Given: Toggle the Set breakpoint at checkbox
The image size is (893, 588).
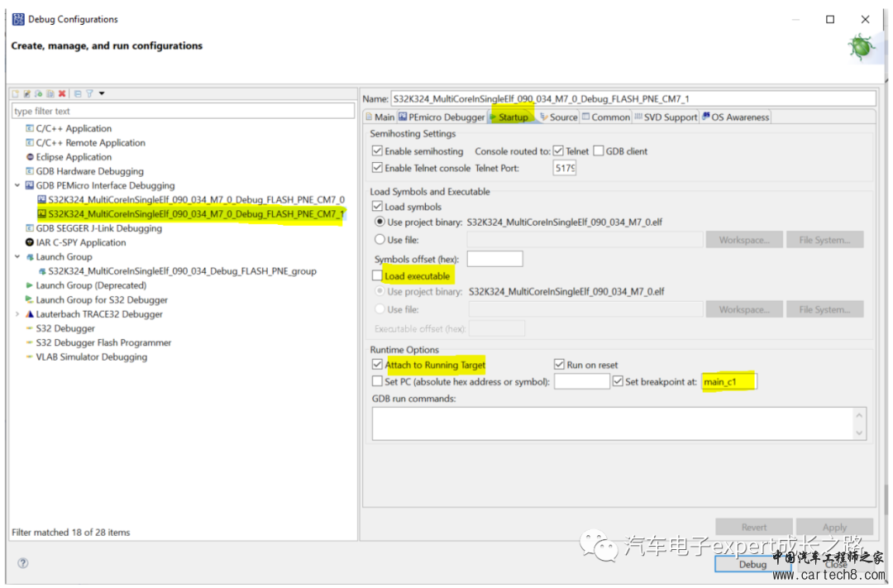Looking at the screenshot, I should 618,381.
